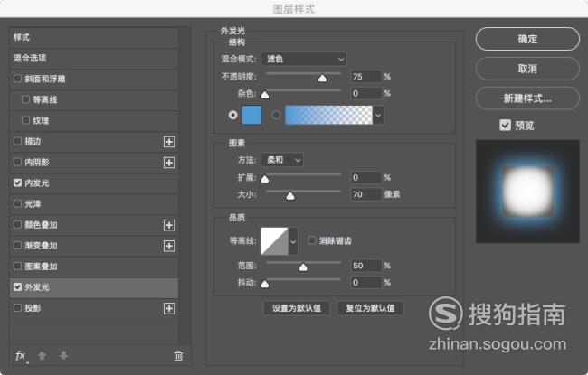
Task: Open the 样式 styles section
Action: [93, 37]
